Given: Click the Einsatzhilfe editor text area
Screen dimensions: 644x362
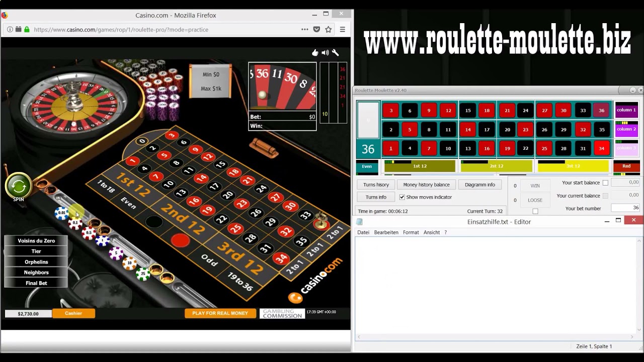Looking at the screenshot, I should tap(496, 287).
